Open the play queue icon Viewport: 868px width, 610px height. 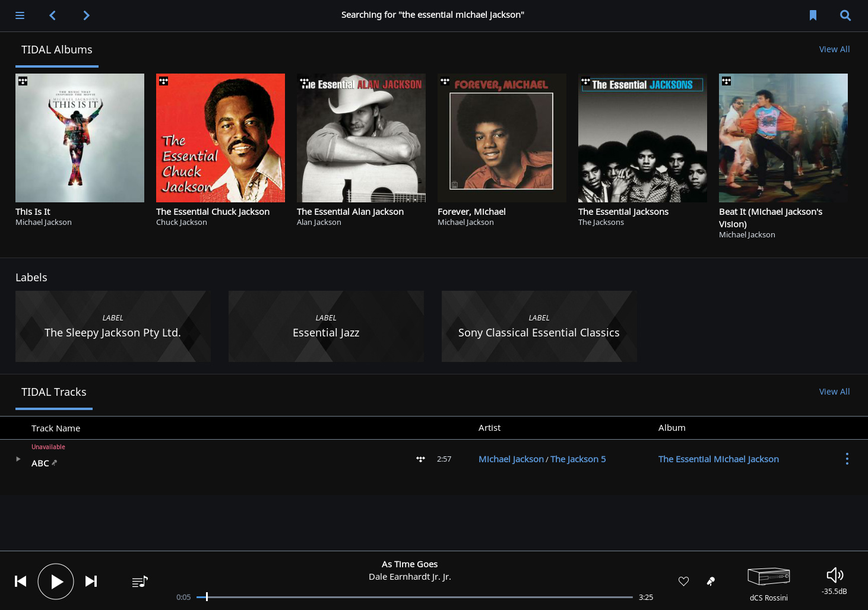(x=140, y=582)
